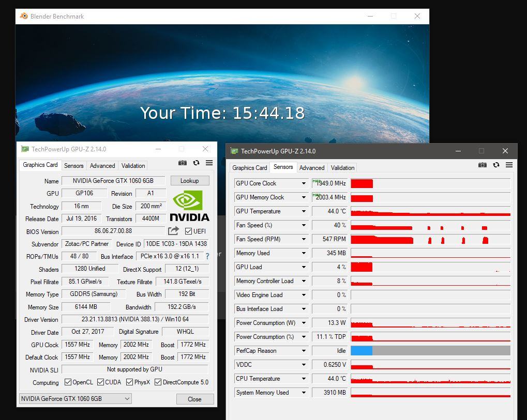Expand the Video Engine Load dropdown
This screenshot has width=527, height=420.
tap(304, 295)
